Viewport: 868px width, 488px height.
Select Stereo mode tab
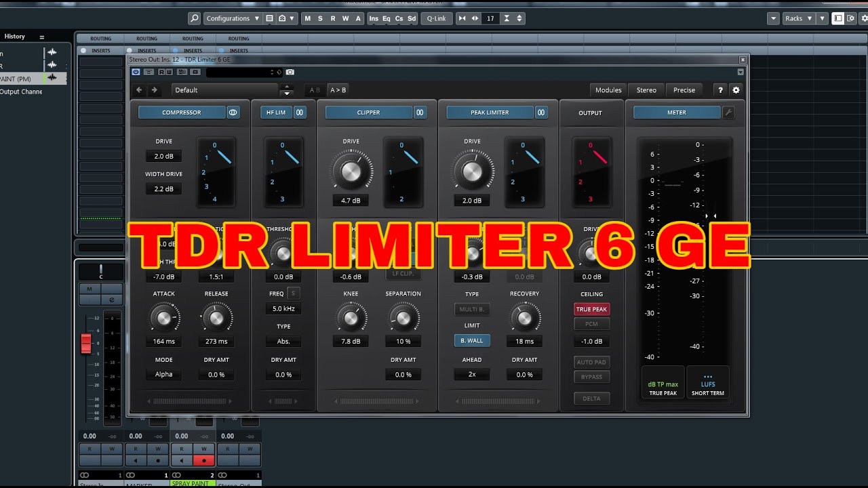pos(646,90)
